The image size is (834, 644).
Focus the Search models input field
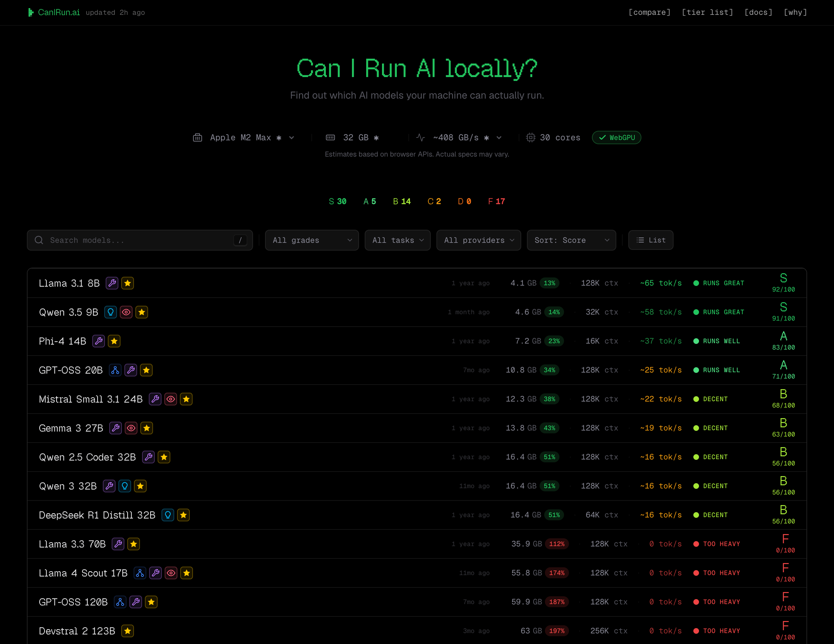(x=140, y=240)
